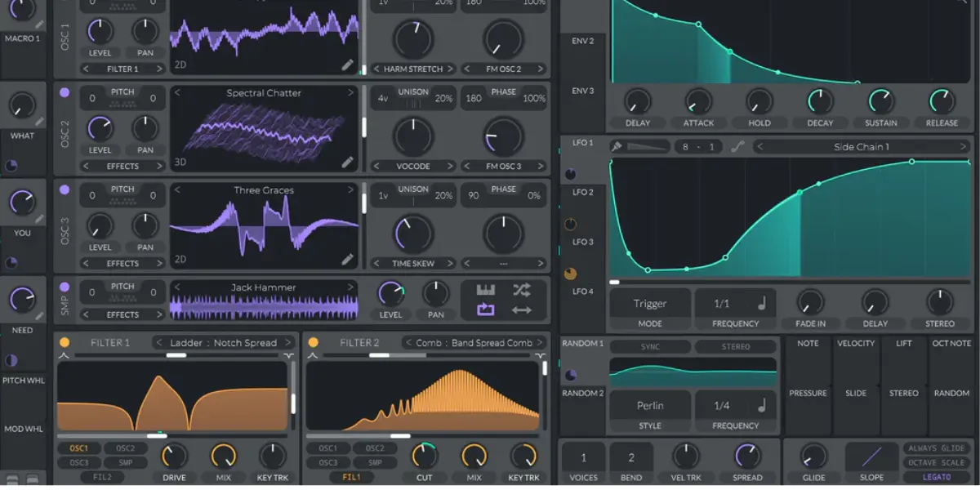Click the PRESSURE modulation source
980x490 pixels.
(808, 394)
